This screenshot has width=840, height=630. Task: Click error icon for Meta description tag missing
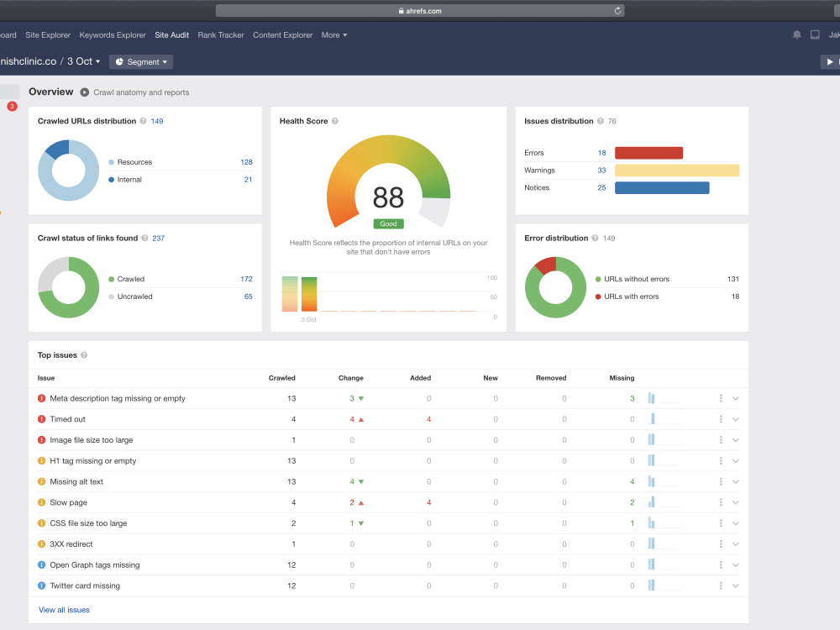tap(42, 398)
